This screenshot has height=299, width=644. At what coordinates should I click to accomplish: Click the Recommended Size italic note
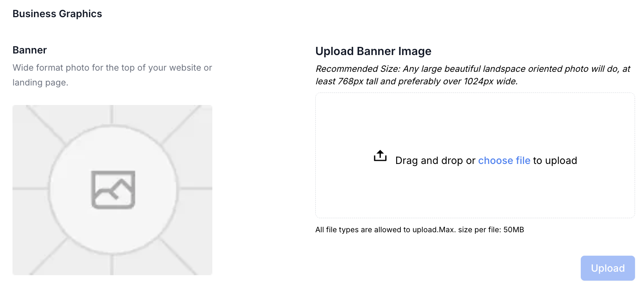tap(473, 75)
